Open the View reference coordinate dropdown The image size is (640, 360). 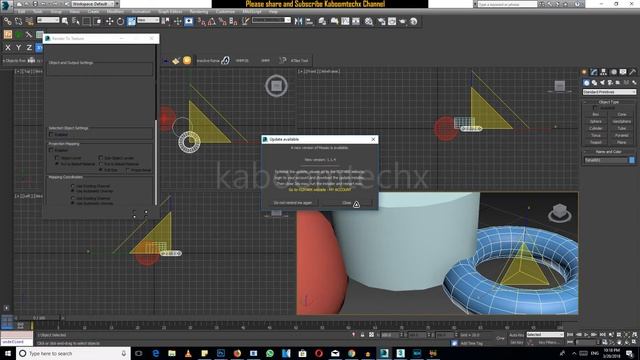tap(148, 20)
